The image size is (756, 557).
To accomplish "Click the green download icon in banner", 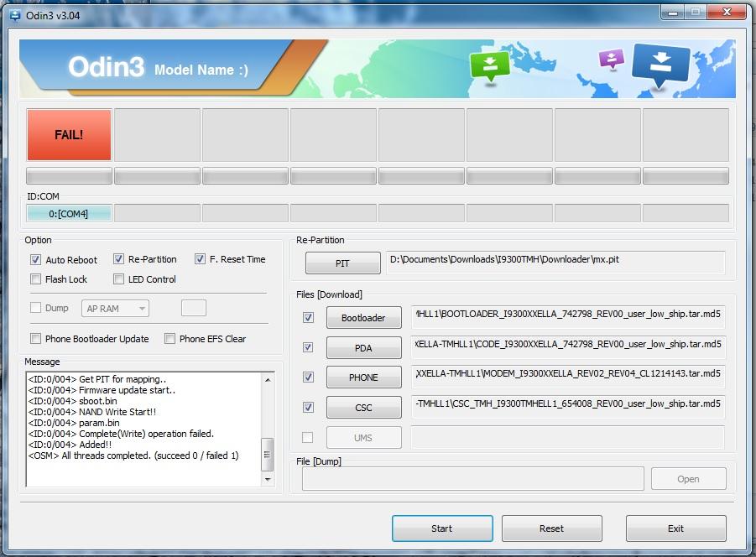I will coord(490,66).
